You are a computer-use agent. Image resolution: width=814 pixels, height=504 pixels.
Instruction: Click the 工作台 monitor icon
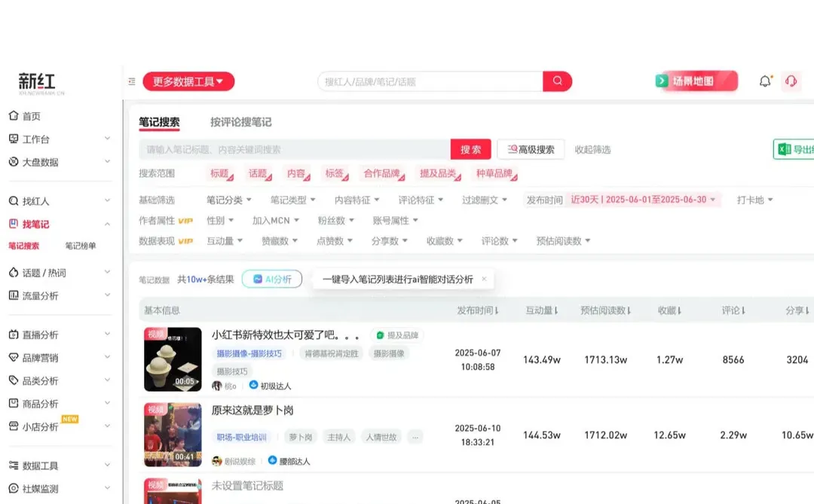tap(14, 139)
